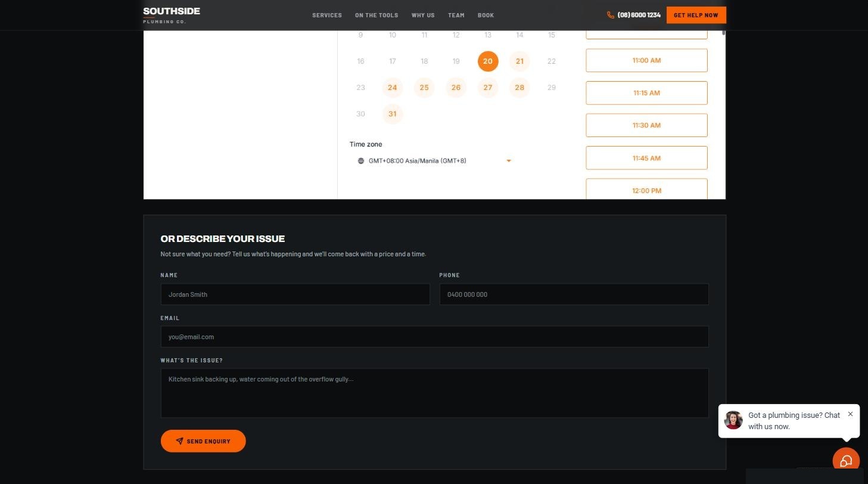This screenshot has width=868, height=484.
Task: Click the phone icon beside (08) 6000 1234
Action: [x=611, y=15]
